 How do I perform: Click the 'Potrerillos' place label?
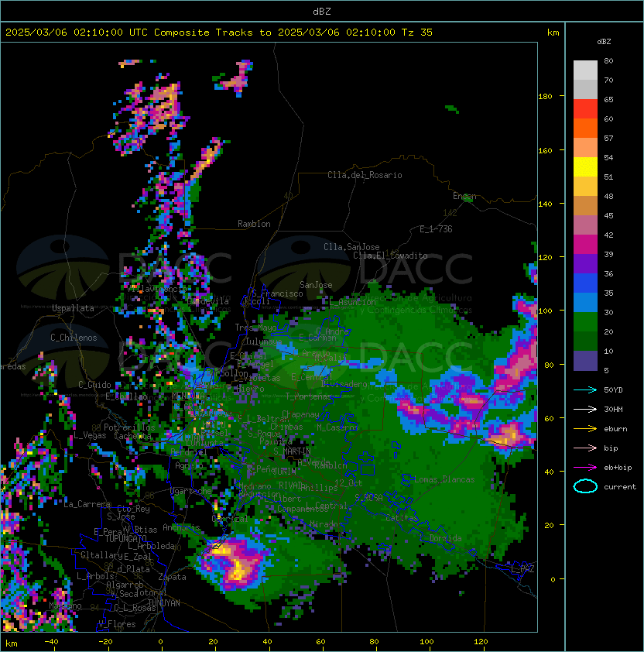pyautogui.click(x=129, y=427)
